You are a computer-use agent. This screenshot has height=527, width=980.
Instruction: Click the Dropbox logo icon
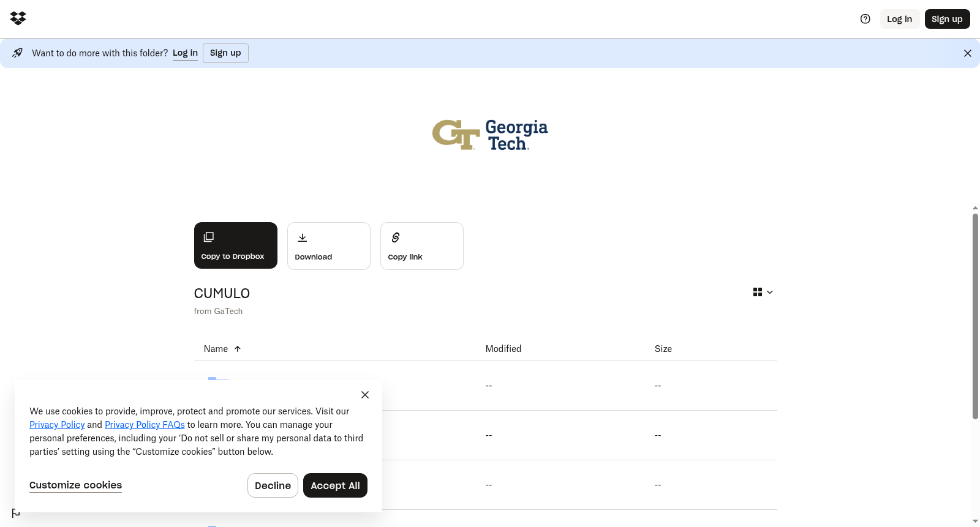tap(18, 18)
